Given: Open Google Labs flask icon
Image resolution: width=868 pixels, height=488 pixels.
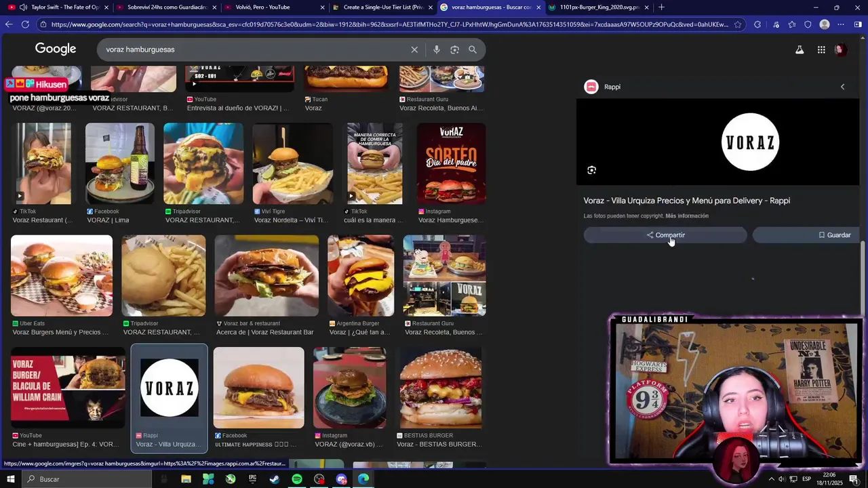Looking at the screenshot, I should coord(800,49).
